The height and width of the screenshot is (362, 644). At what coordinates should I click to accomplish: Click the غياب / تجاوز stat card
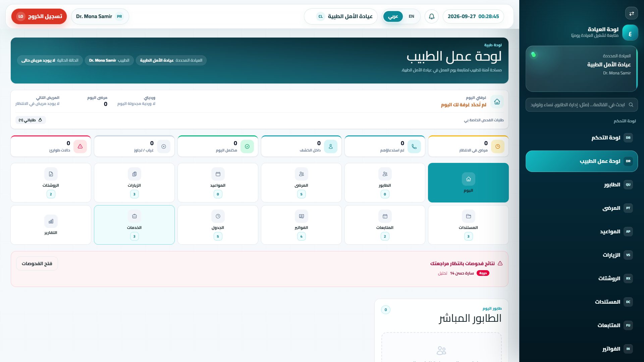(134, 146)
